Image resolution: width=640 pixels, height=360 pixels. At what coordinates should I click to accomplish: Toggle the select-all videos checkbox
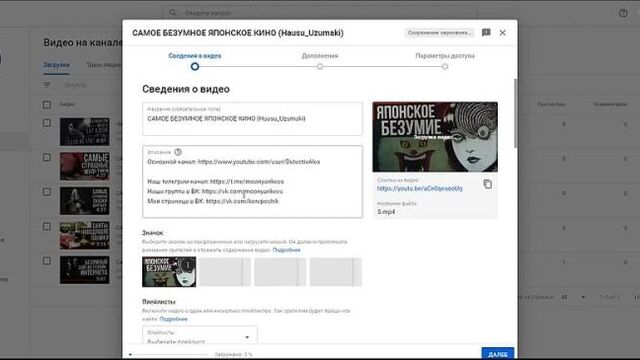pyautogui.click(x=47, y=104)
